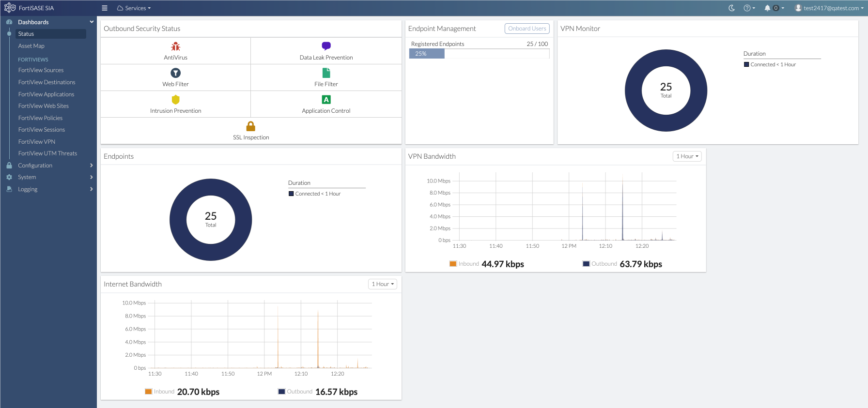The width and height of the screenshot is (868, 408).
Task: Click the '63.79 kbps' outbound value
Action: click(x=641, y=264)
